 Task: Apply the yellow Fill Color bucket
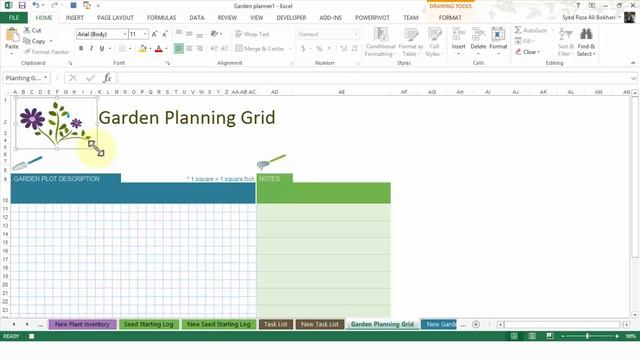pyautogui.click(x=142, y=49)
